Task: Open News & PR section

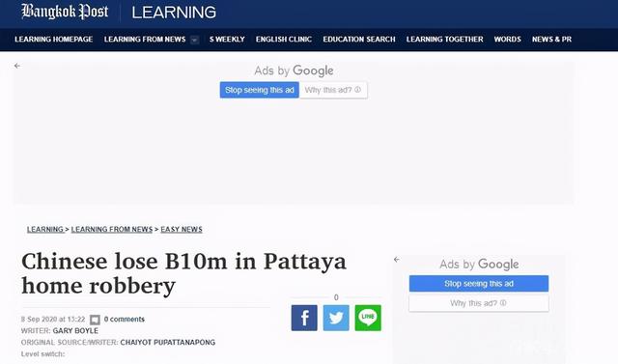Action: coord(551,40)
